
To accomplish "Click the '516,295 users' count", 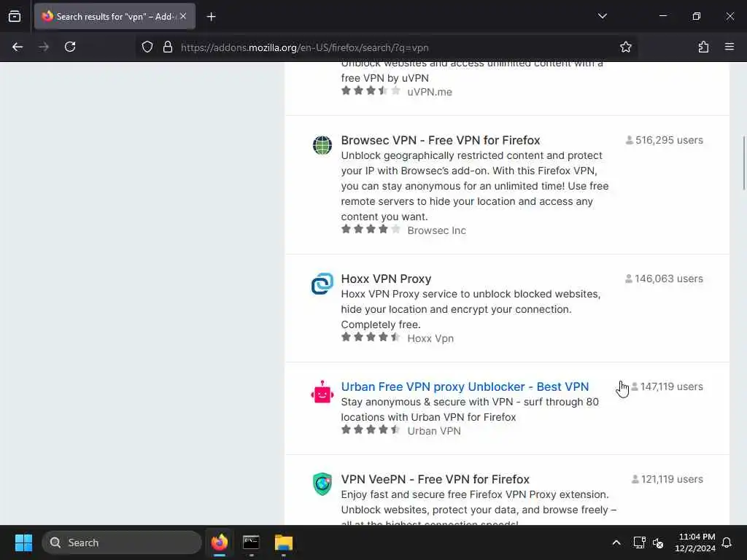I will [664, 140].
